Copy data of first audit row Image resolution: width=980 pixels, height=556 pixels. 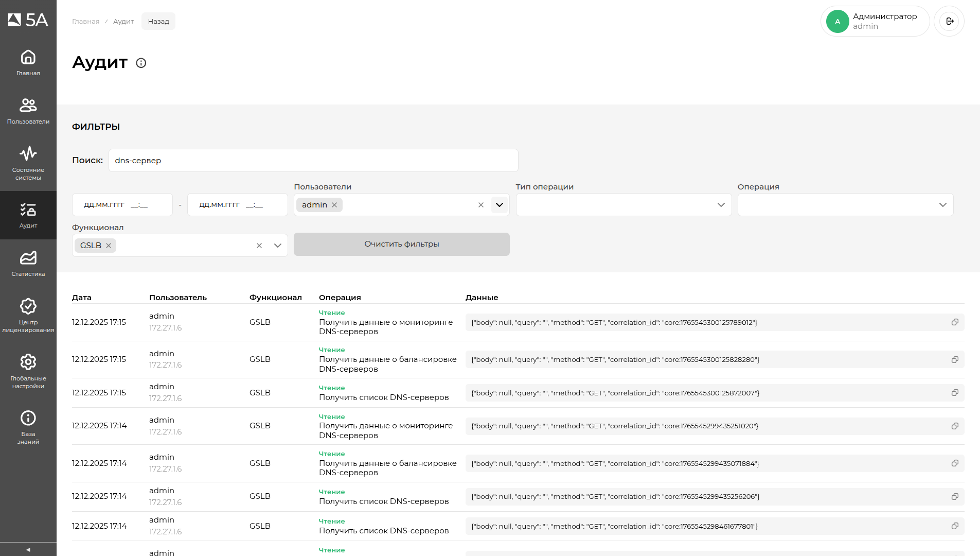[955, 322]
